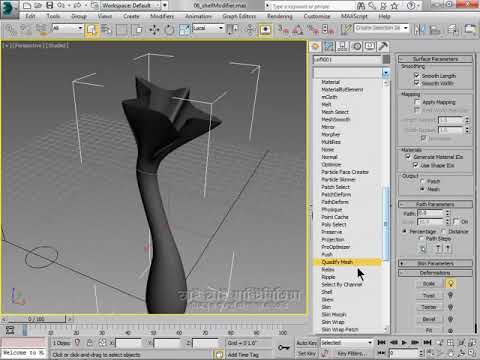Toggle the Angle Snap icon

pyautogui.click(x=297, y=30)
